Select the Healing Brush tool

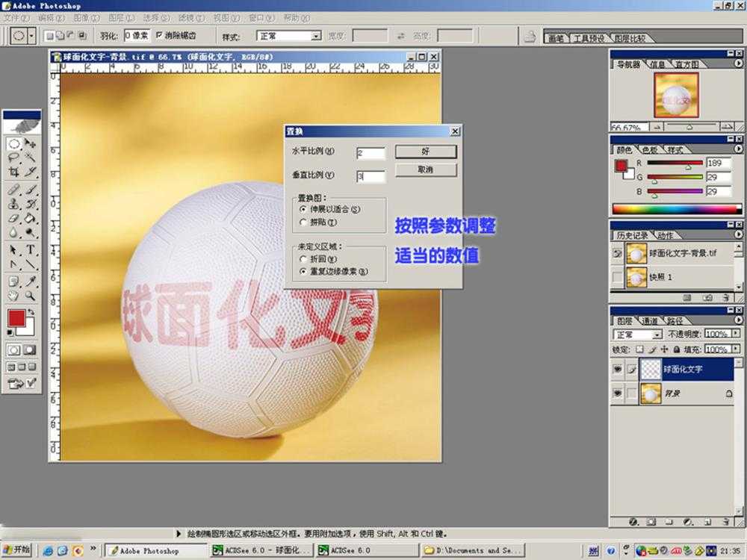14,190
